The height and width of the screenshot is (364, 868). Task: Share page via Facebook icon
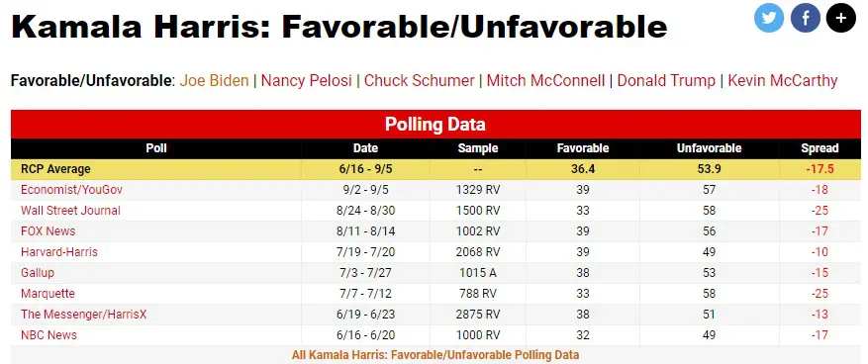805,18
